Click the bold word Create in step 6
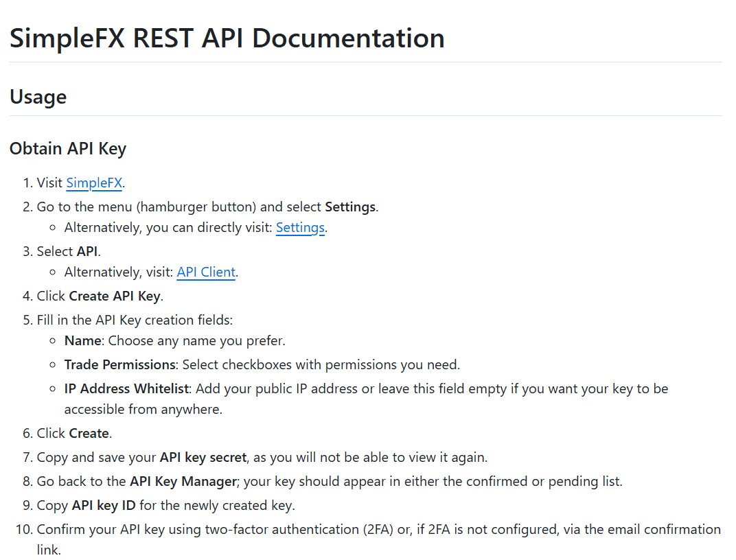Screen dimensions: 736x560 pos(89,434)
